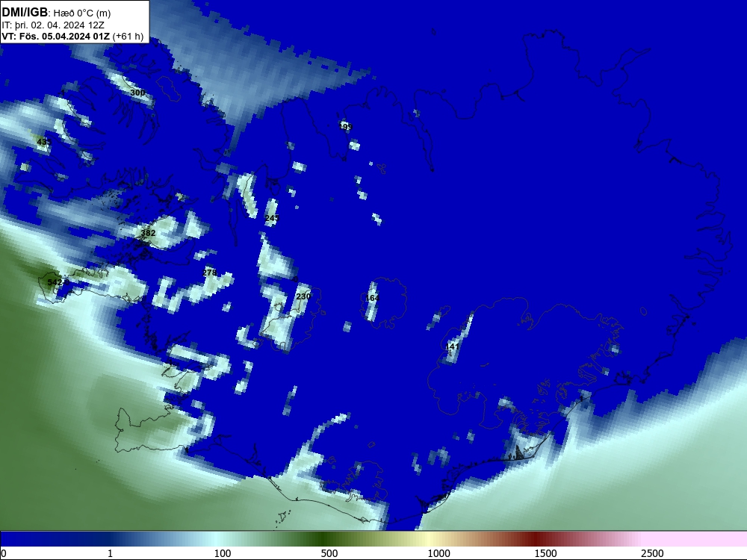
Task: Click the 278 height label
Action: [210, 273]
